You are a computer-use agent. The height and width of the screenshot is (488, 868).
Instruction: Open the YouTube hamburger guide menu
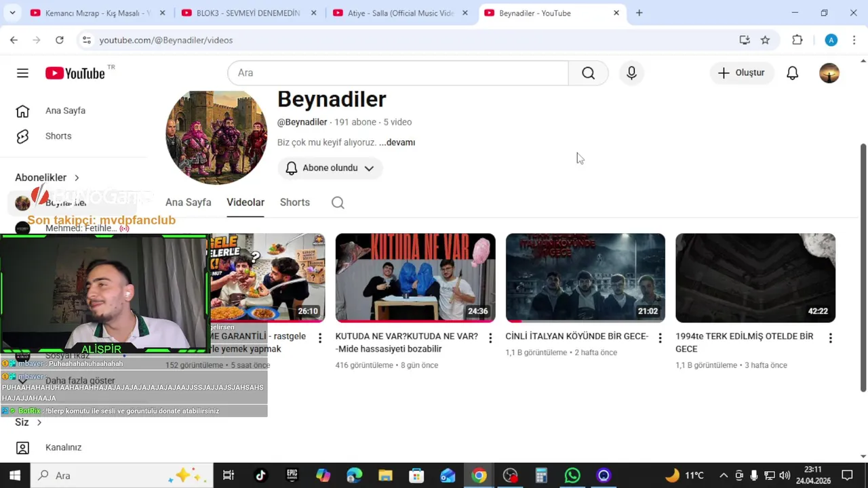[x=22, y=73]
